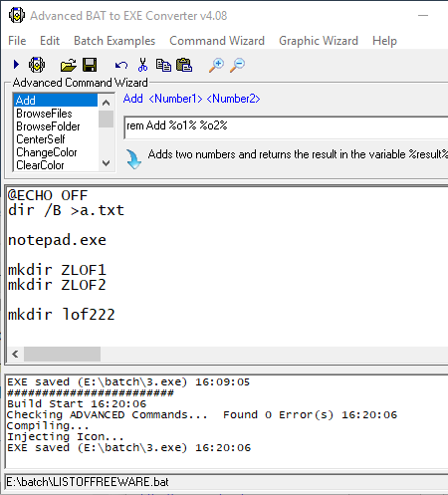The image size is (448, 495).
Task: Click the Cut scissors icon
Action: pos(142,65)
